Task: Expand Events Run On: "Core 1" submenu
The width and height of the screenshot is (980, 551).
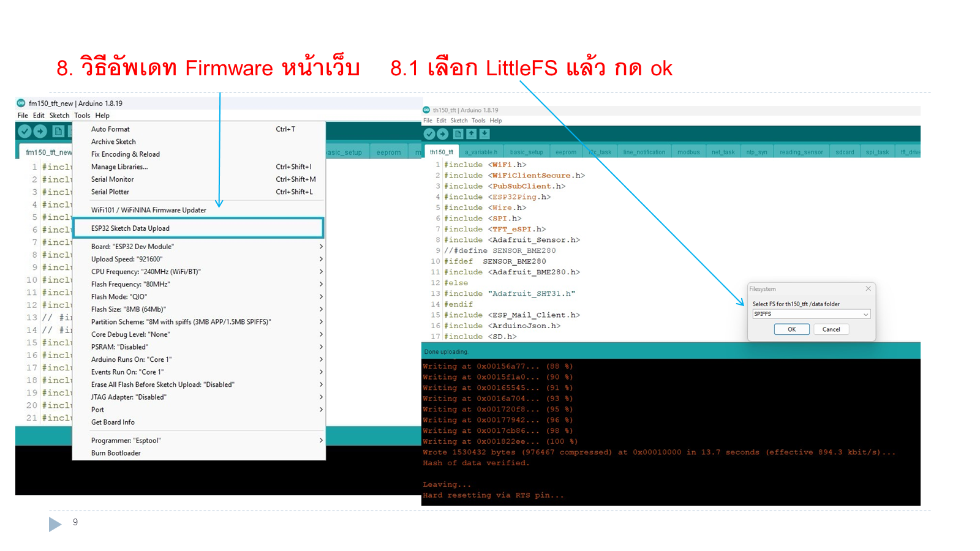Action: click(198, 372)
